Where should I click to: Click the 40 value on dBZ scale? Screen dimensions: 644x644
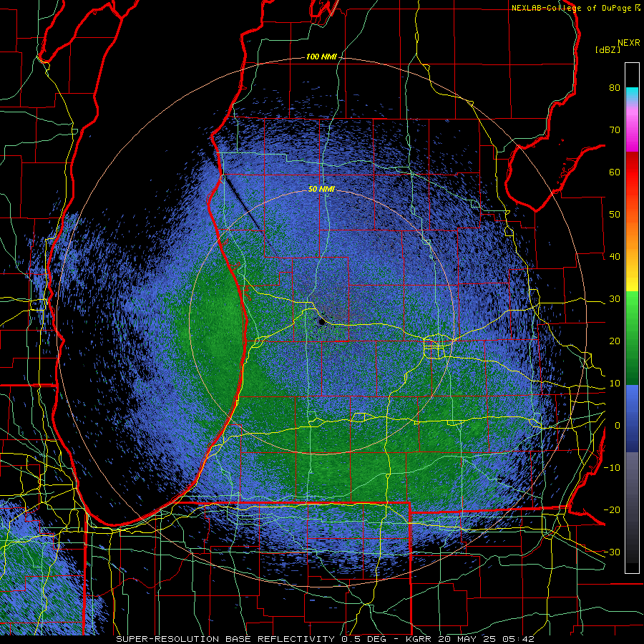tap(615, 257)
